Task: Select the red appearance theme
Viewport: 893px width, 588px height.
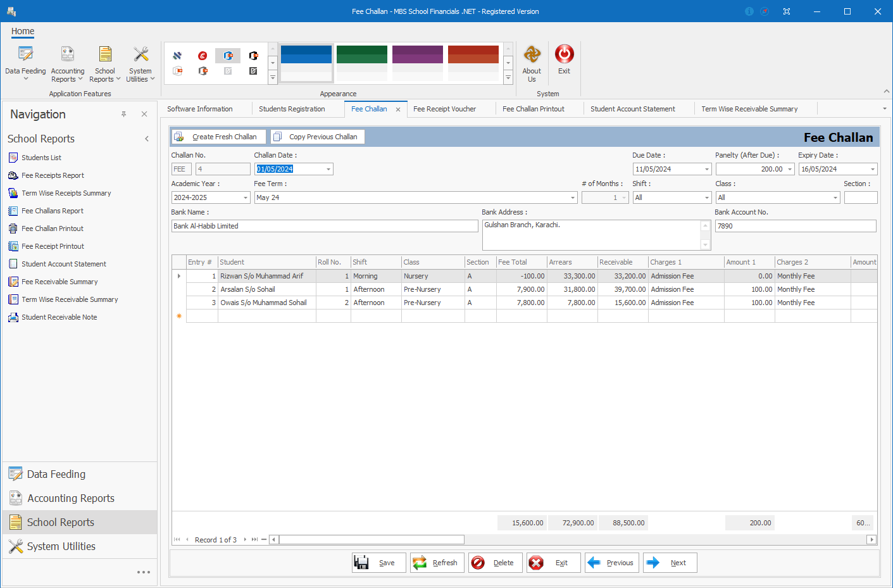Action: (473, 63)
